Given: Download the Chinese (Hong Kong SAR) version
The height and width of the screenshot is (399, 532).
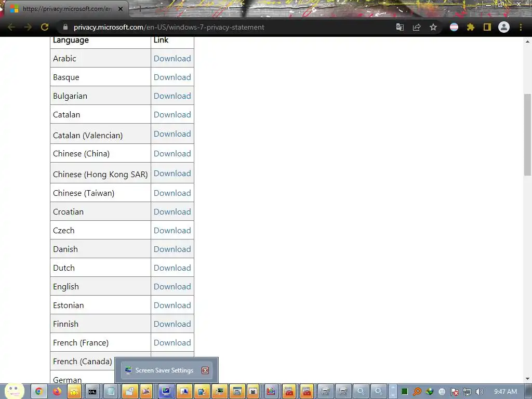Looking at the screenshot, I should click(x=172, y=173).
